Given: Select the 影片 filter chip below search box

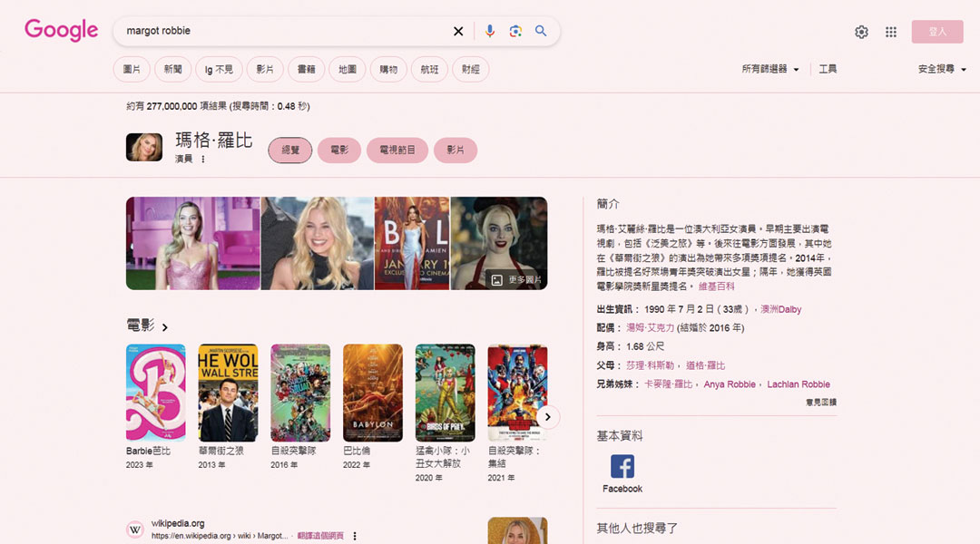Looking at the screenshot, I should [265, 69].
